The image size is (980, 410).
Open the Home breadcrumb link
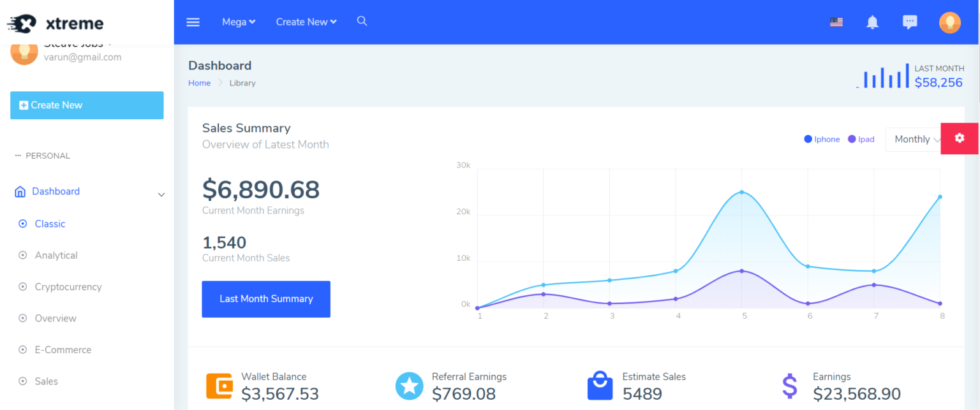click(x=199, y=83)
